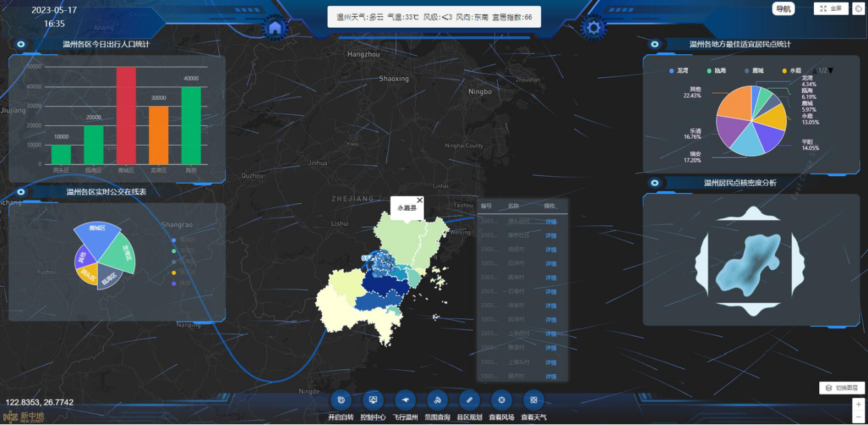The height and width of the screenshot is (425, 868).
Task: Open 详情 link for 油岙村 row
Action: pos(551,249)
